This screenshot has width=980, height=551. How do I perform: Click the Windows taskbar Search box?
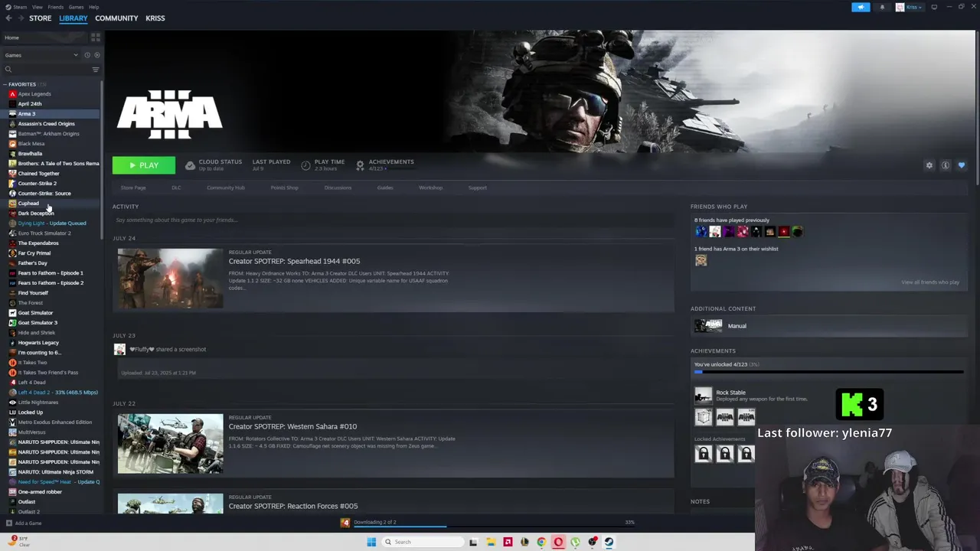pyautogui.click(x=423, y=542)
